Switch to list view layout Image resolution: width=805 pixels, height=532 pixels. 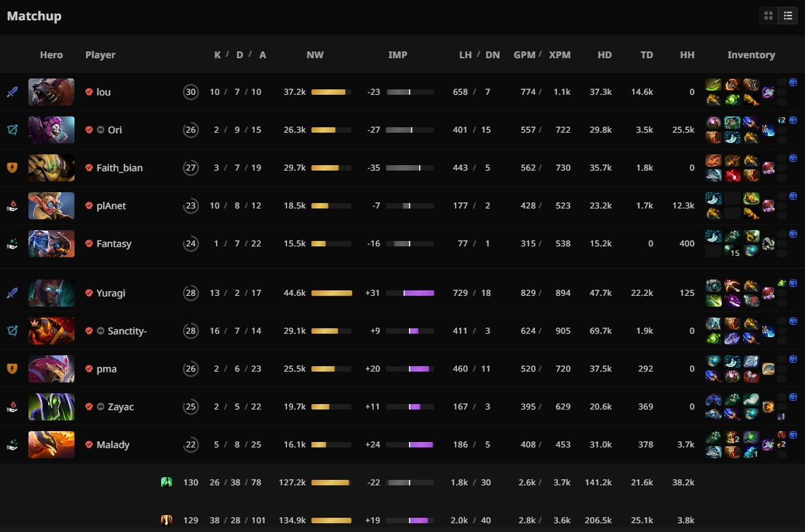click(x=787, y=16)
